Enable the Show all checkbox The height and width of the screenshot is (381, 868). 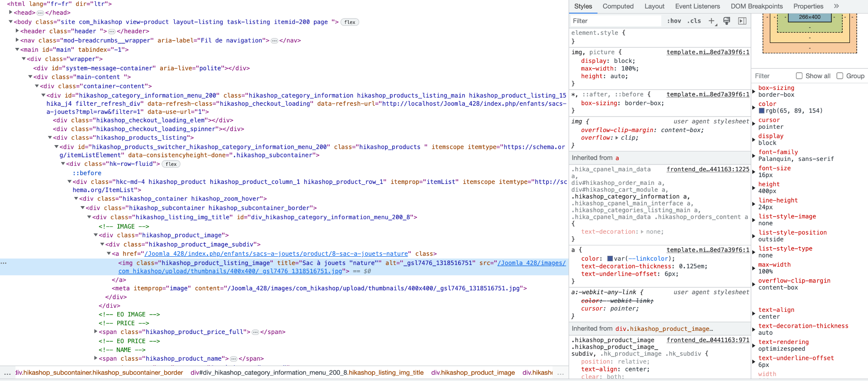pos(799,76)
